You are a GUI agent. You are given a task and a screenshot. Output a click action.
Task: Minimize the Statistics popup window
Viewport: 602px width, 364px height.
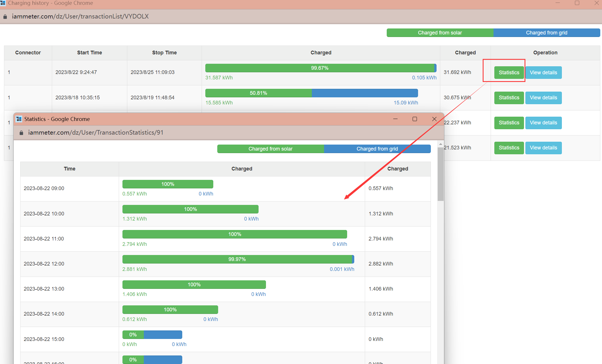(x=395, y=119)
